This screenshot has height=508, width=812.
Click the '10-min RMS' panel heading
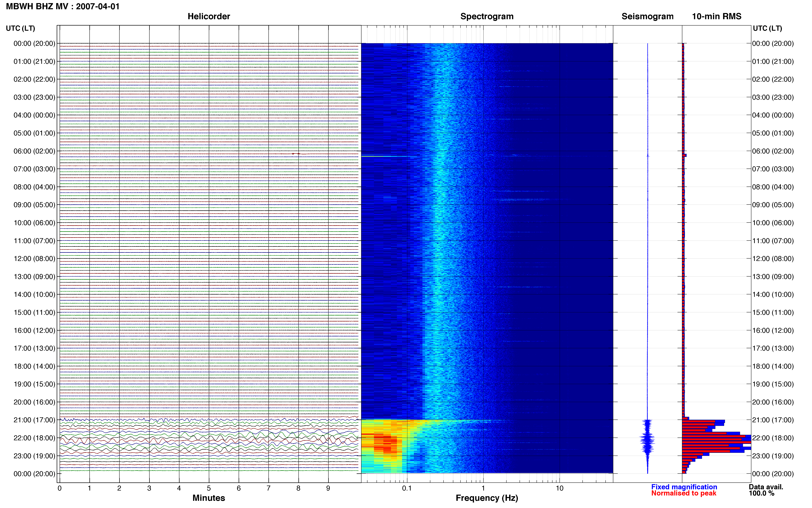click(717, 16)
